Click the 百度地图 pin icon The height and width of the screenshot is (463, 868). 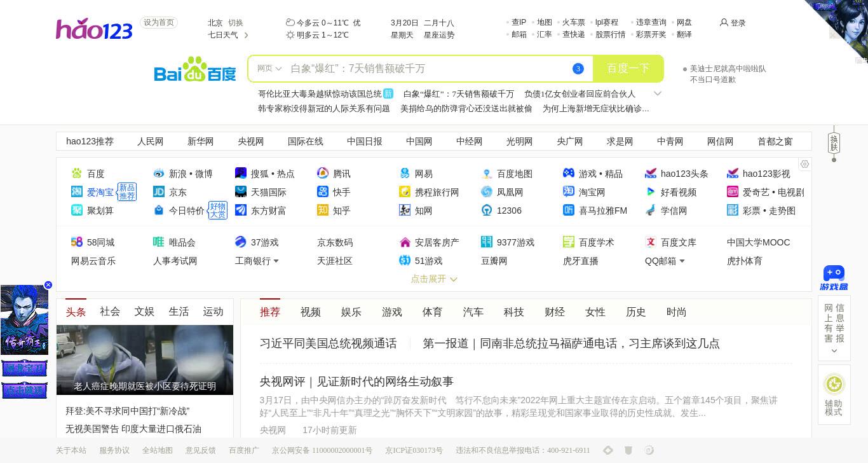click(x=487, y=173)
